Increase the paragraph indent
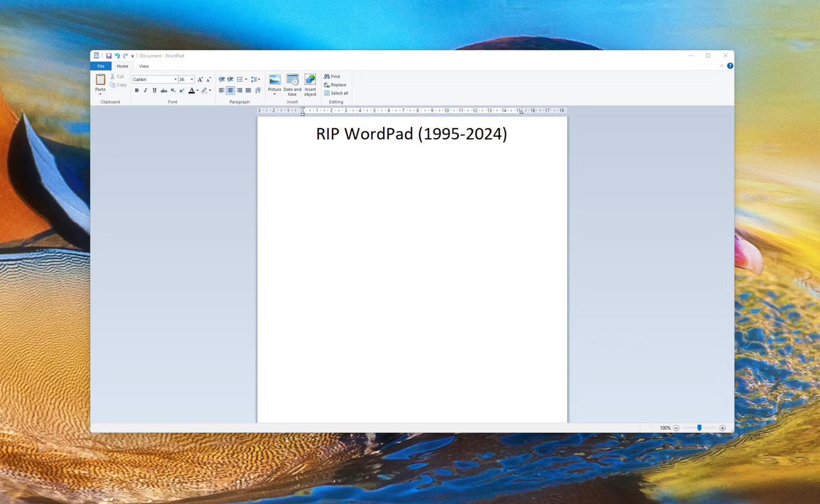820x504 pixels. (230, 79)
